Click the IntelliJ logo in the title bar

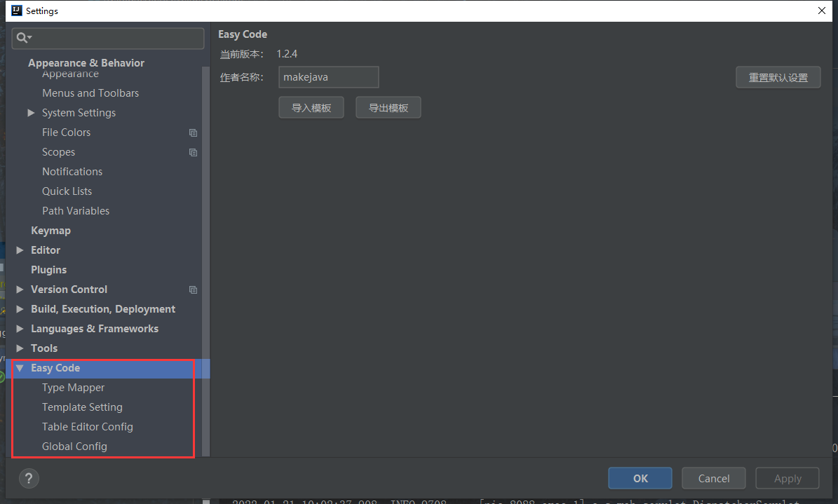coord(17,11)
